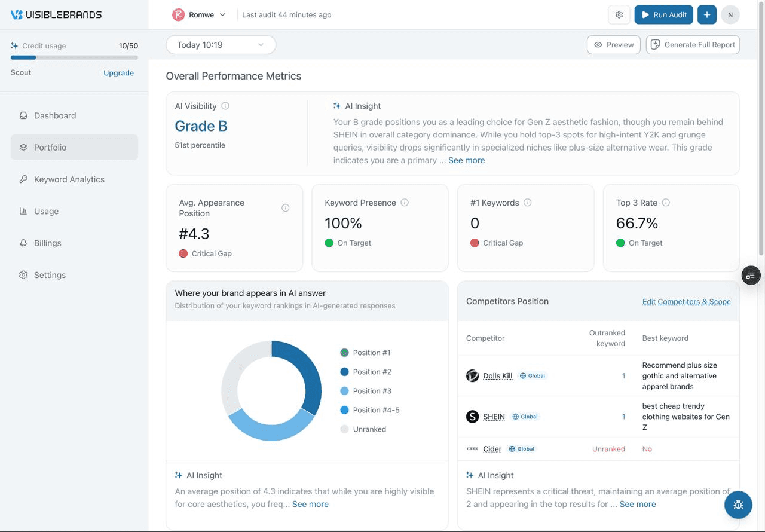The height and width of the screenshot is (532, 765).
Task: Click the Usage bar chart icon
Action: tap(23, 211)
